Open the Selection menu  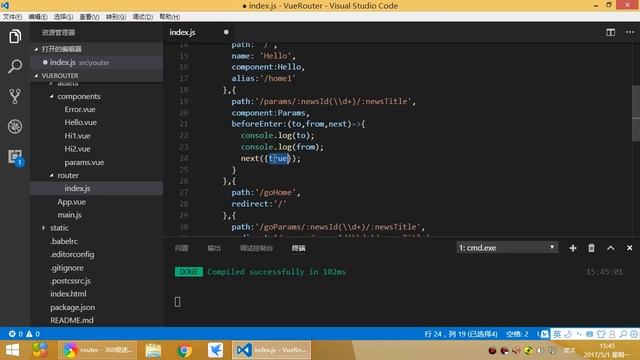click(x=63, y=17)
